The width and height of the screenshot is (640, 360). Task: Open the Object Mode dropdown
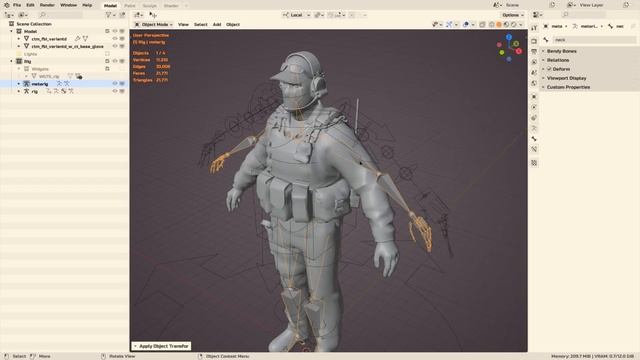[x=154, y=24]
